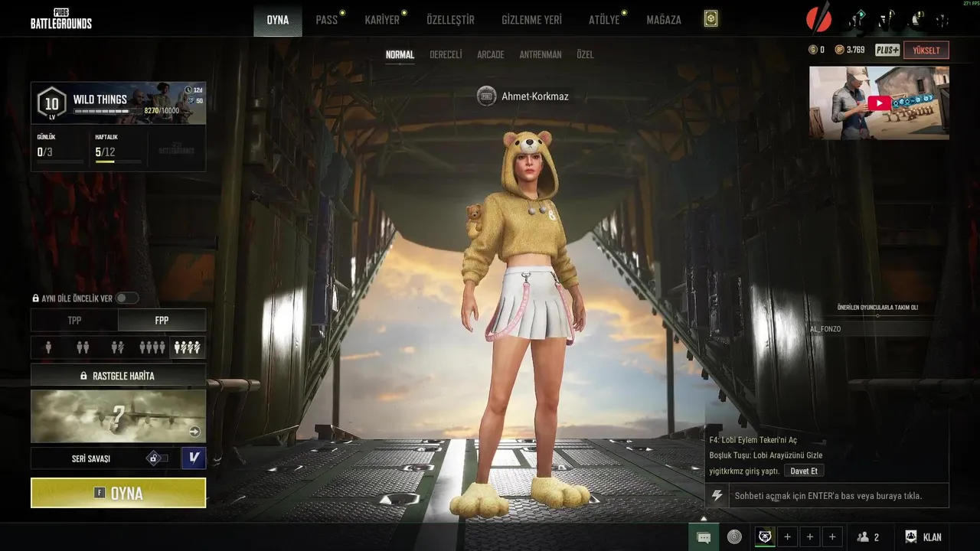980x551 pixels.
Task: Click the radar icon in bottom bar
Action: coord(734,537)
